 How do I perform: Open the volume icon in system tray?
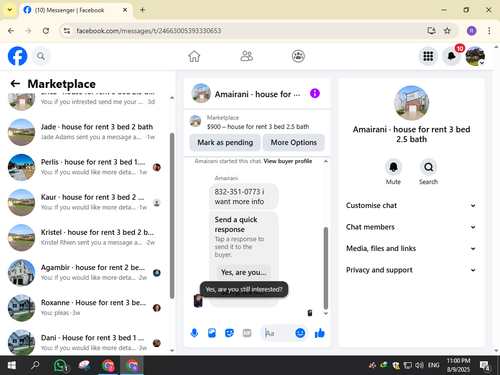point(419,365)
